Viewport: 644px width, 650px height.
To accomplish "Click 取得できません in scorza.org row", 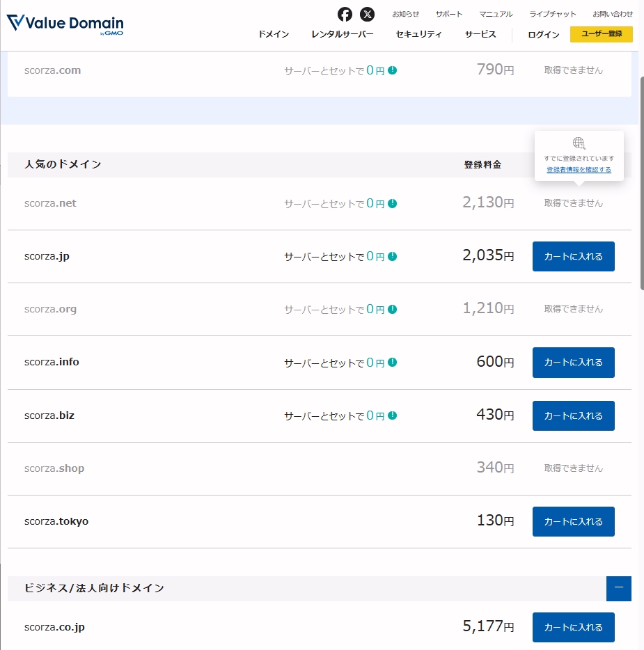I will click(x=574, y=309).
